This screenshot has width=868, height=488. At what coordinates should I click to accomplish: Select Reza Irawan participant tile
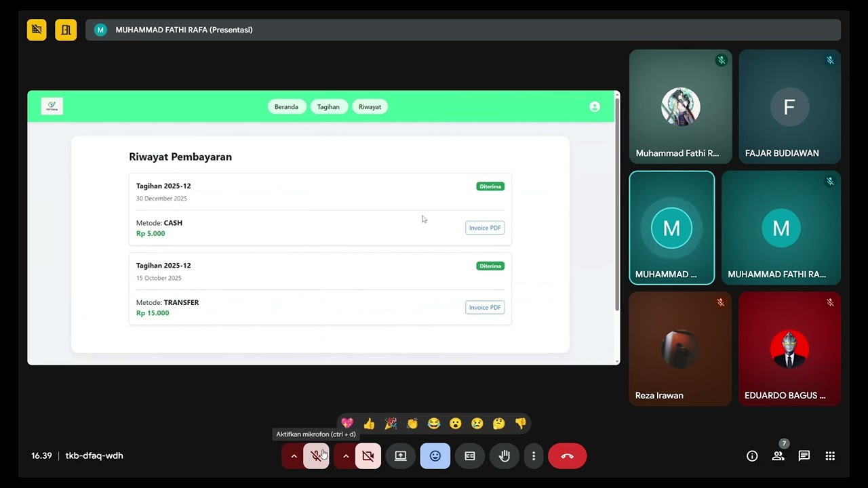pyautogui.click(x=681, y=349)
